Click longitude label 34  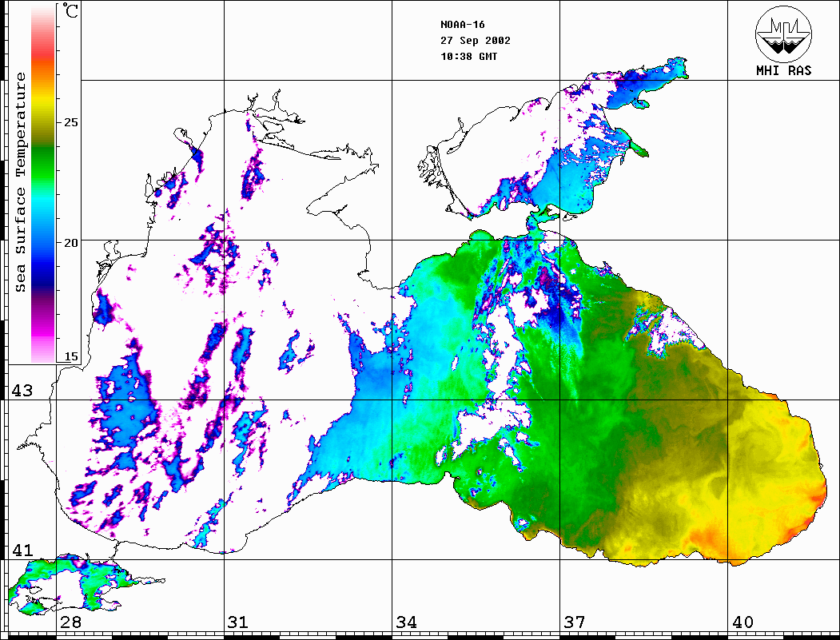coord(406,622)
